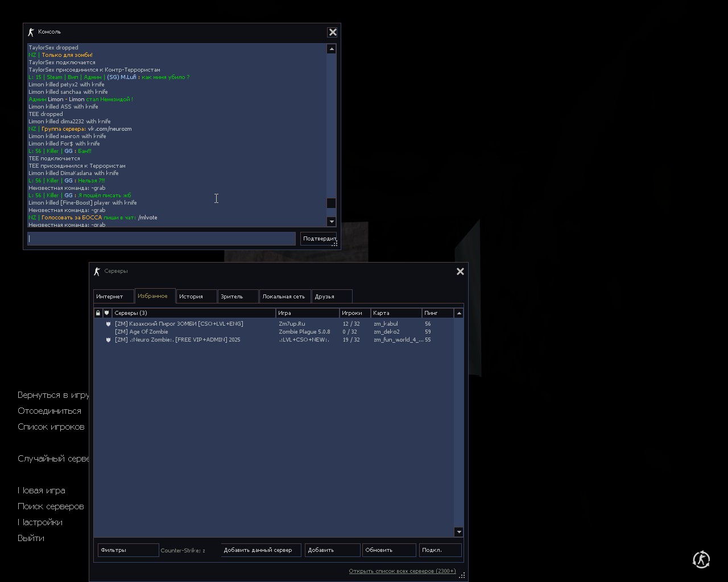728x582 pixels.
Task: Click the console command input field
Action: pos(162,239)
